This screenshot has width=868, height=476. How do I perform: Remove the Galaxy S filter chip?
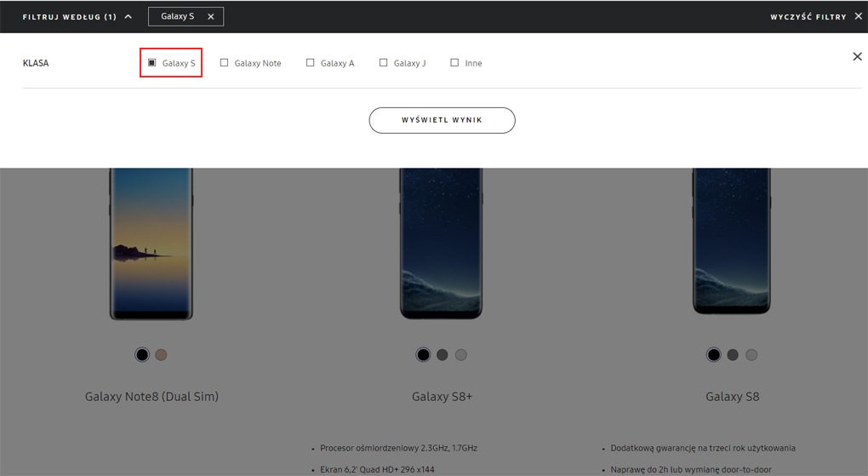point(210,17)
